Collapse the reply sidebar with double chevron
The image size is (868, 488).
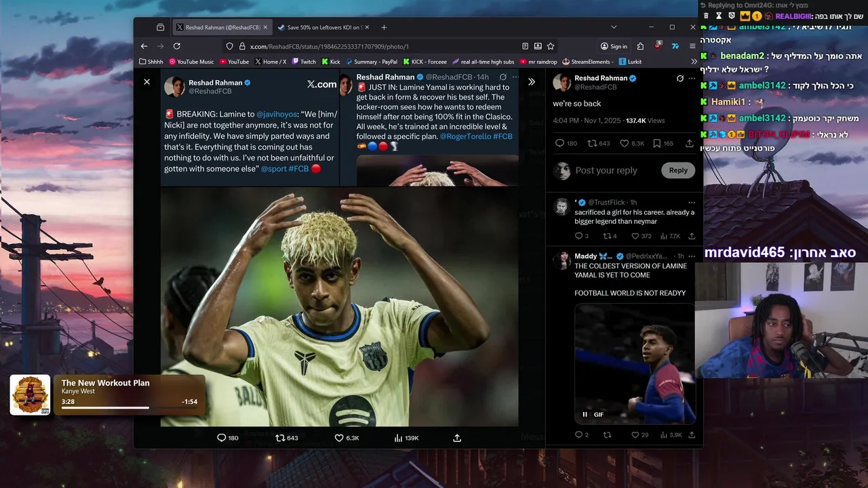(532, 82)
